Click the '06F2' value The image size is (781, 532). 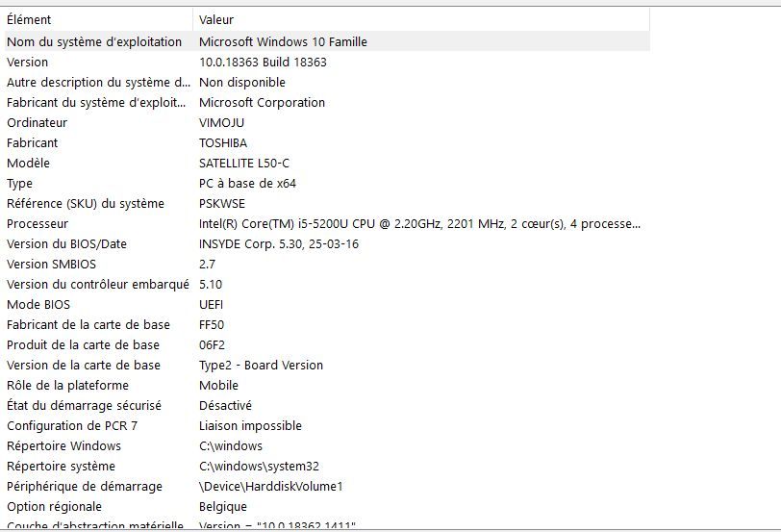click(x=213, y=344)
